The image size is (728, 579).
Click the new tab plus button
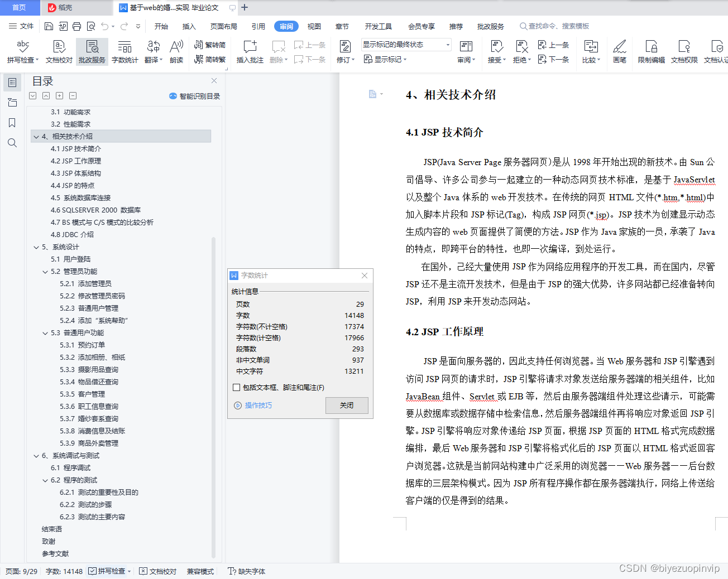pos(245,8)
